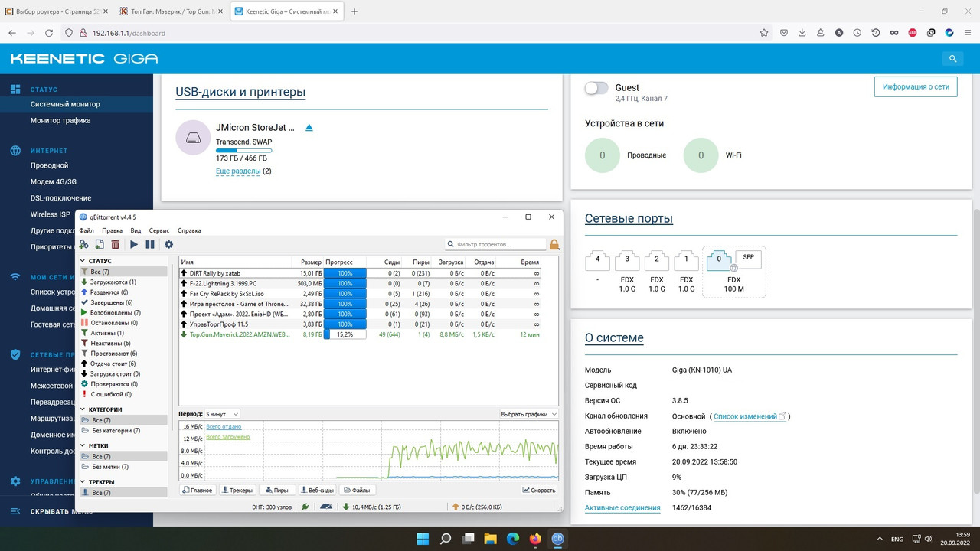This screenshot has width=980, height=551.
Task: Click the AdBlock Plus extension icon
Action: click(x=913, y=33)
